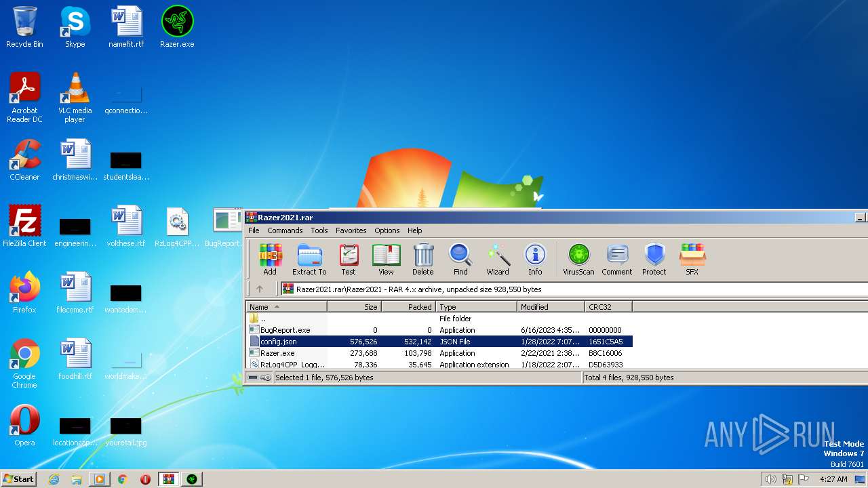
Task: Click the SFX toolbar icon
Action: click(x=692, y=260)
